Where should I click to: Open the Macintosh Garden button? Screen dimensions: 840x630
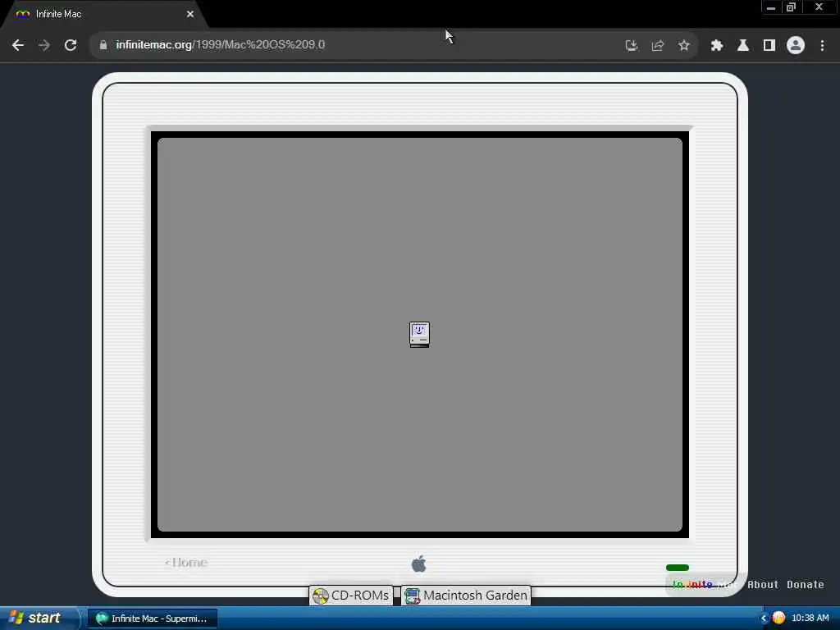click(x=466, y=596)
